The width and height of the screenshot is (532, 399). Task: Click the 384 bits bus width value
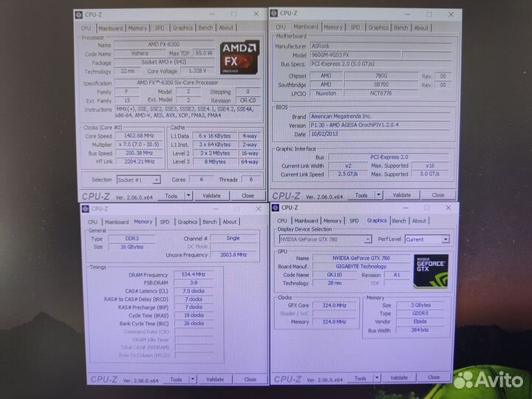pyautogui.click(x=420, y=330)
